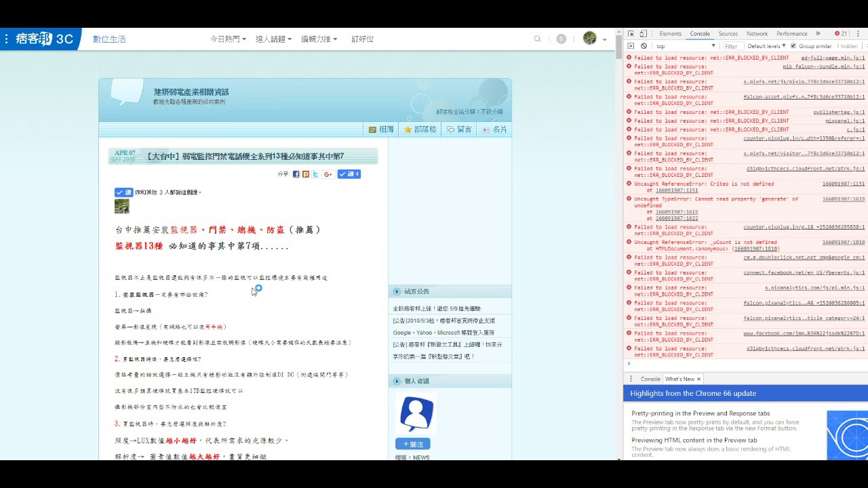Clear the console
868x488 pixels.
pyautogui.click(x=642, y=46)
